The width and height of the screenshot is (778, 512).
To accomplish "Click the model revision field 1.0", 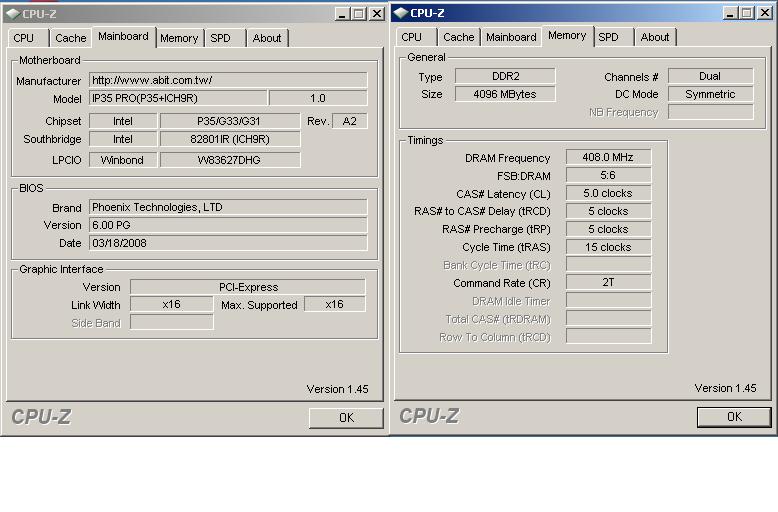I will pos(318,98).
